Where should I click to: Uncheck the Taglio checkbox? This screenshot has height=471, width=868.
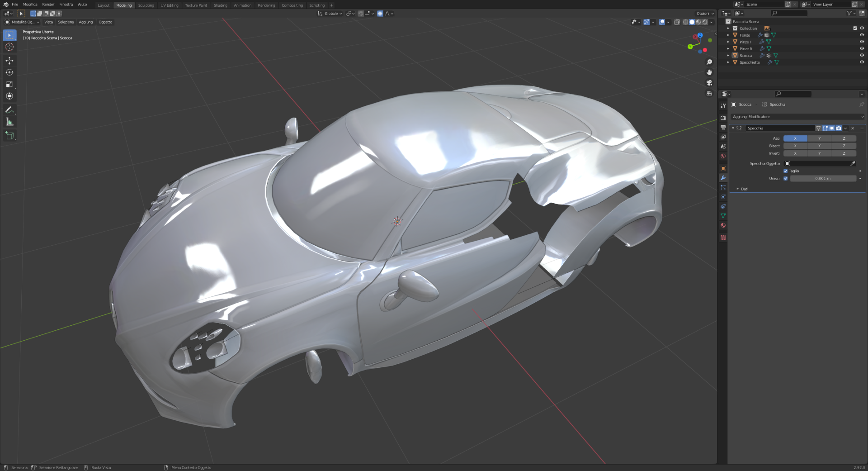pos(786,171)
